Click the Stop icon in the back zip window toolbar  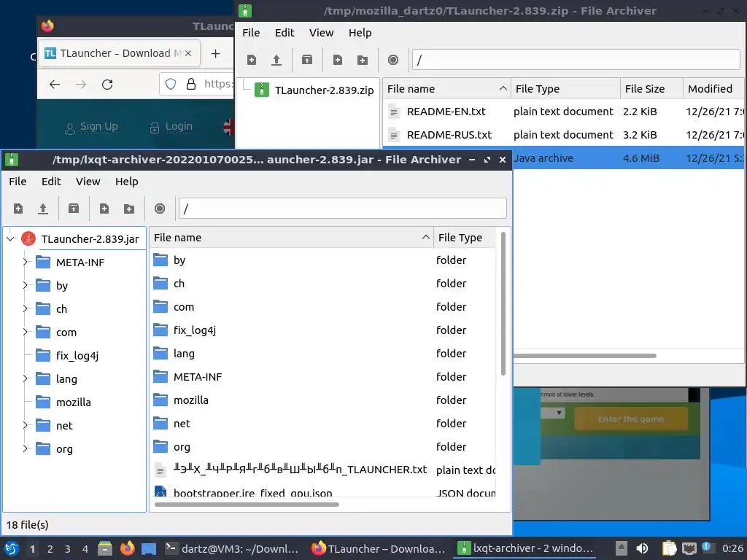(393, 60)
